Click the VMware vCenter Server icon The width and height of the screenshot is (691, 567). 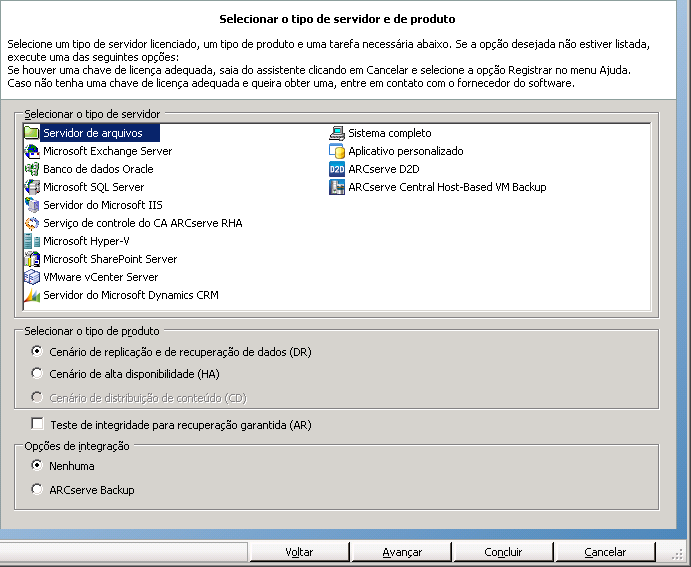32,277
